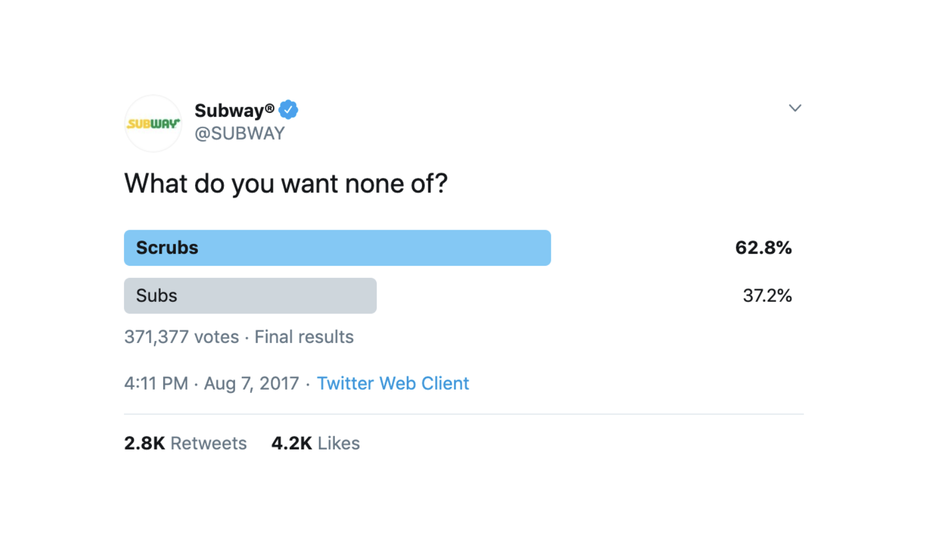Viewport: 933px width, 560px height.
Task: Select the tweet text "What do you want none of?"
Action: (x=286, y=184)
